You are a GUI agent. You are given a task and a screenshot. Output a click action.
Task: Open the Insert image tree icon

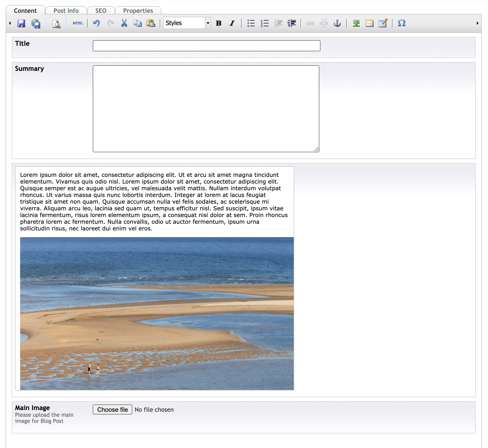pyautogui.click(x=356, y=23)
